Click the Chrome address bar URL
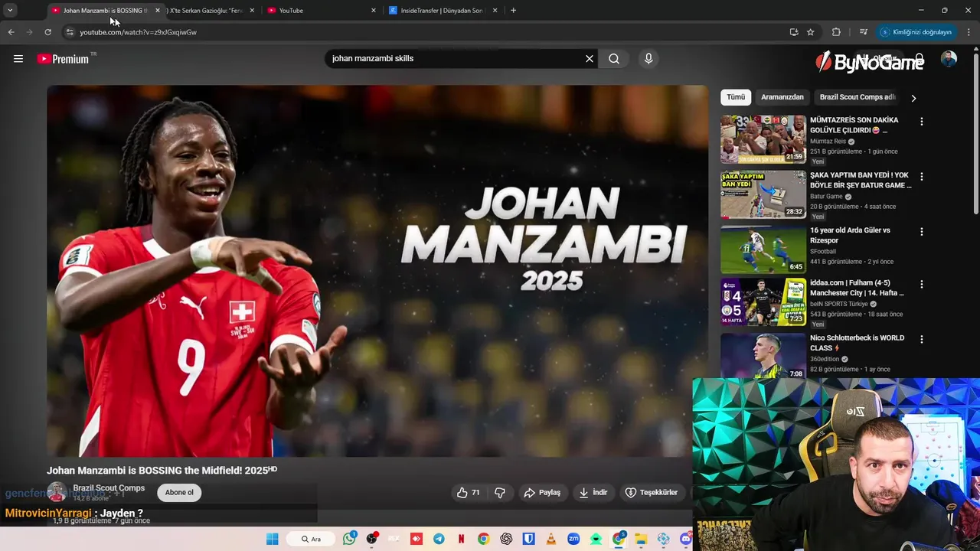Screen dimensions: 980x551 (x=139, y=32)
